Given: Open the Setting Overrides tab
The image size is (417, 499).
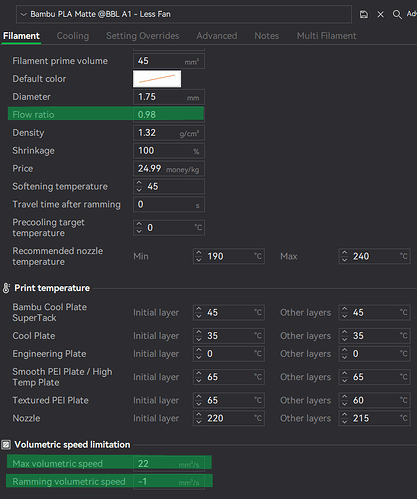Looking at the screenshot, I should point(143,36).
